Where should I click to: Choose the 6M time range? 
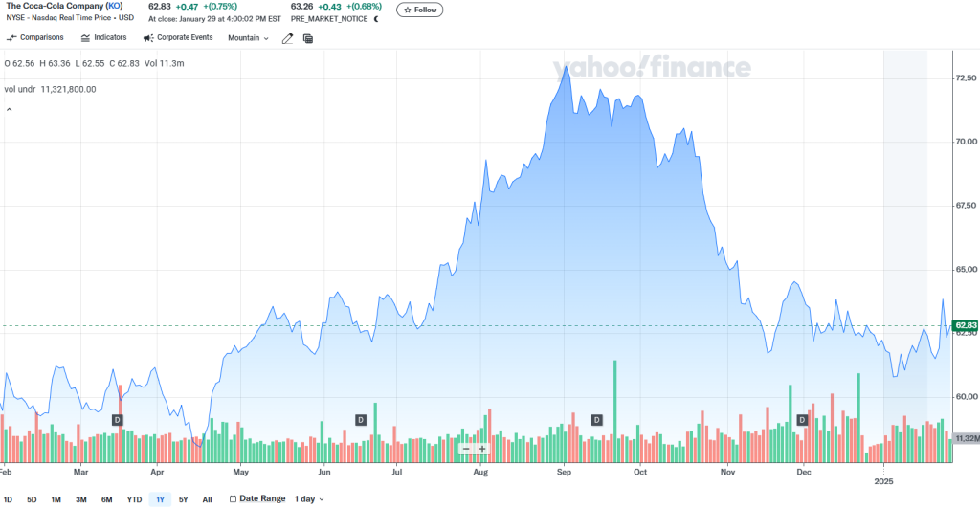pos(107,499)
